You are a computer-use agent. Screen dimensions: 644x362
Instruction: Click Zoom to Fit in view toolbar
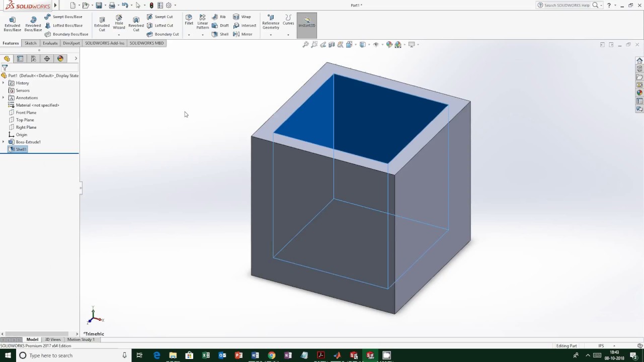tap(305, 45)
